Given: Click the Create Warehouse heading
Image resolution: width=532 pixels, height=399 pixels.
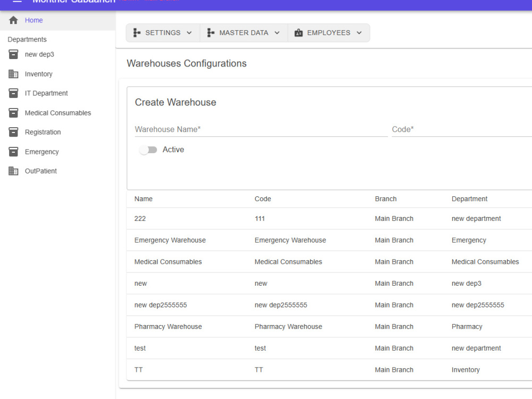Looking at the screenshot, I should [176, 103].
